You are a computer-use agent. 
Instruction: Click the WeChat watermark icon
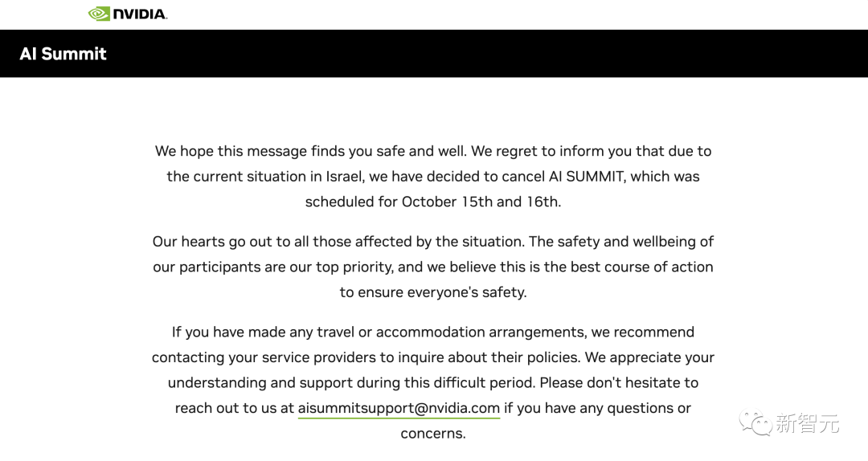click(x=756, y=422)
